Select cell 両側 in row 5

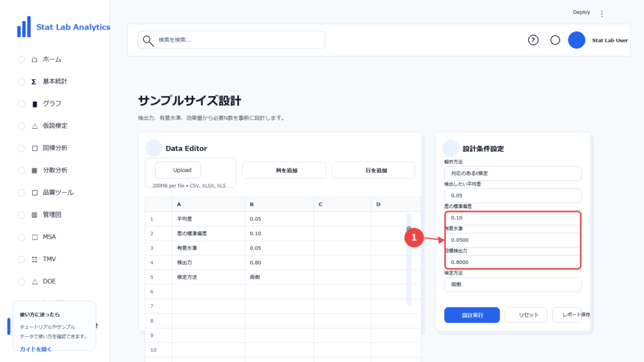(x=279, y=277)
